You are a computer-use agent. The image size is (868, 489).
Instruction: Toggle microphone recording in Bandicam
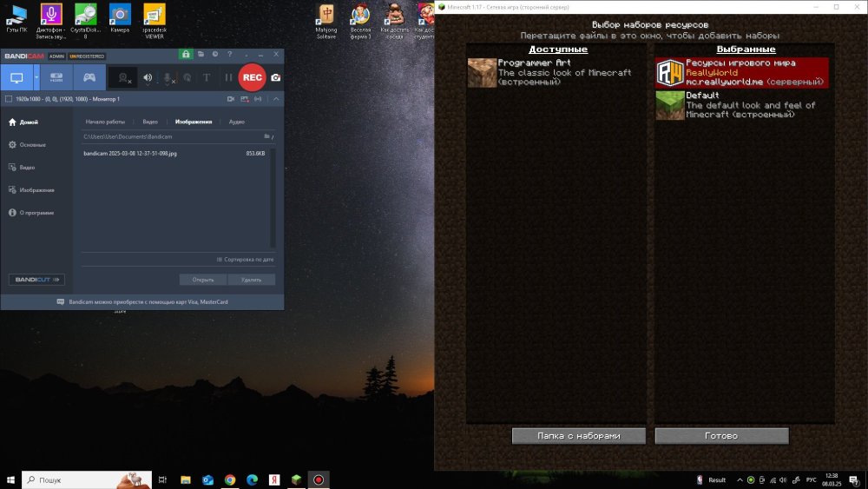coord(168,78)
